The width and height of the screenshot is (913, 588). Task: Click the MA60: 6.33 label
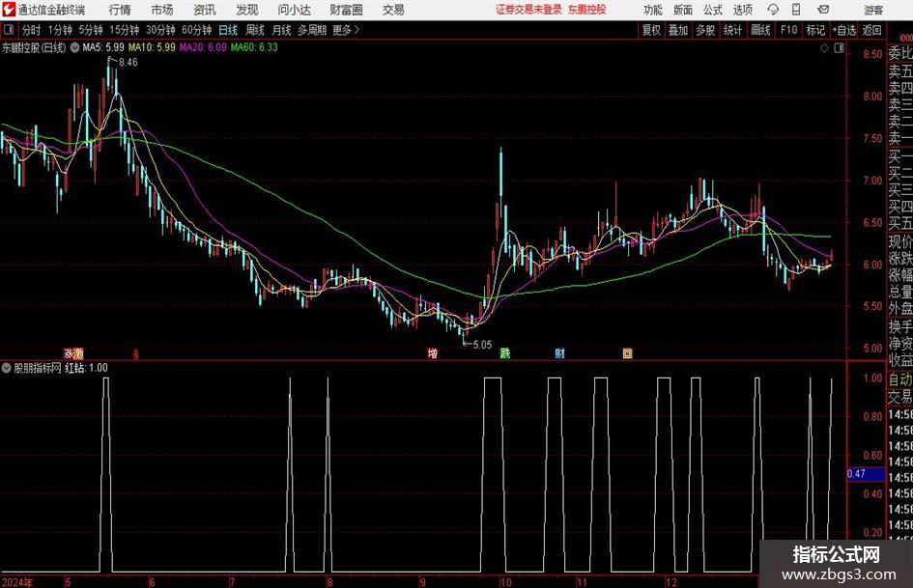tap(254, 47)
